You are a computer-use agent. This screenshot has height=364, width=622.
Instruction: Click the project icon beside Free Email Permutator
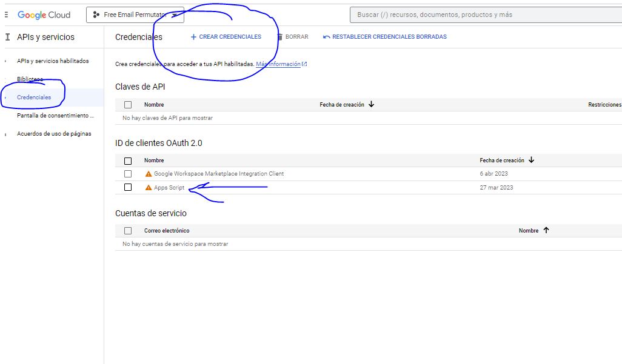point(96,15)
